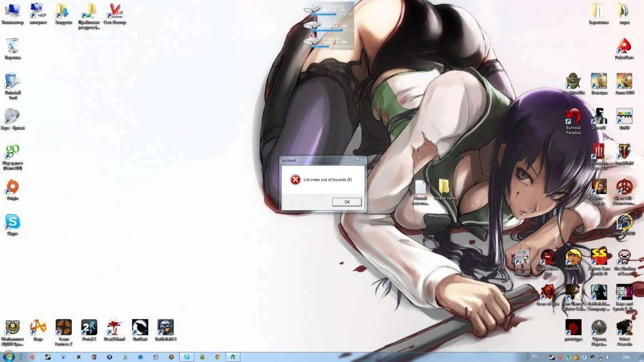
Task: Launch Team Fortress 2 shortcut
Action: 63,333
